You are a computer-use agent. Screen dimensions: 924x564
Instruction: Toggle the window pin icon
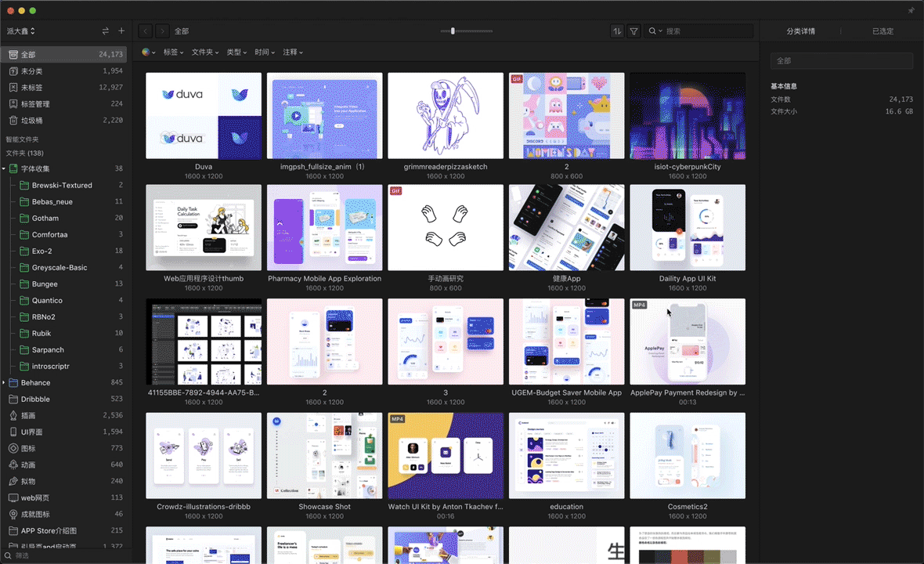911,11
